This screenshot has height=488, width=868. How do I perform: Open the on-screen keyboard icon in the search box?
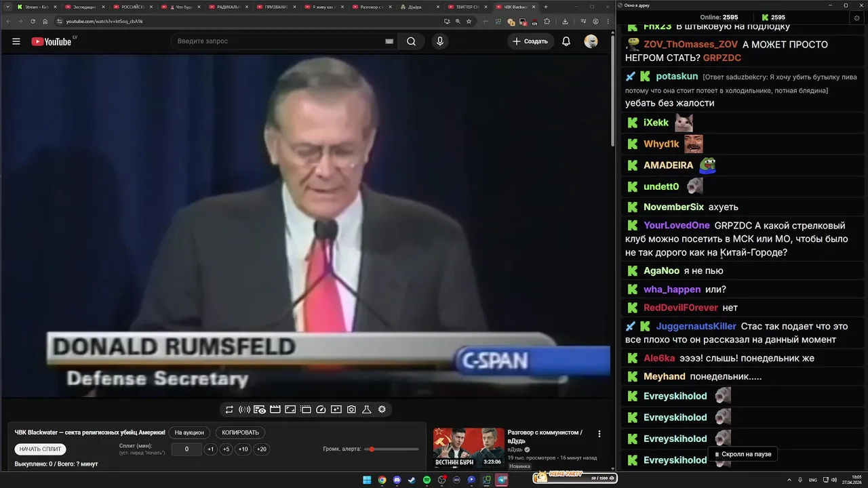pos(389,41)
